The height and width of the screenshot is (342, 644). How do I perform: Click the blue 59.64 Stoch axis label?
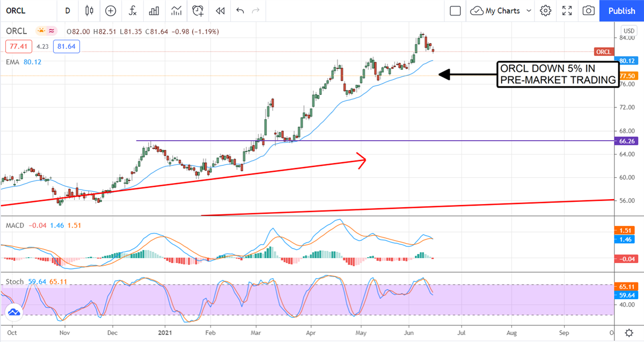(627, 294)
